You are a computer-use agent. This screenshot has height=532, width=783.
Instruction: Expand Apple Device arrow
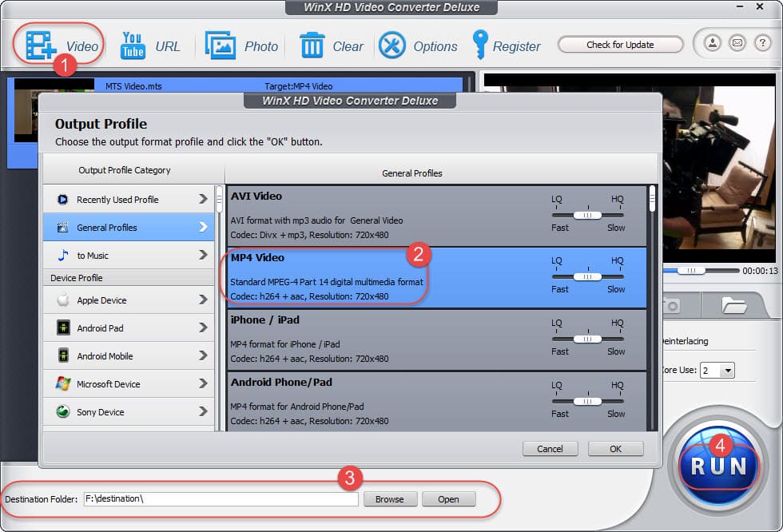point(203,300)
